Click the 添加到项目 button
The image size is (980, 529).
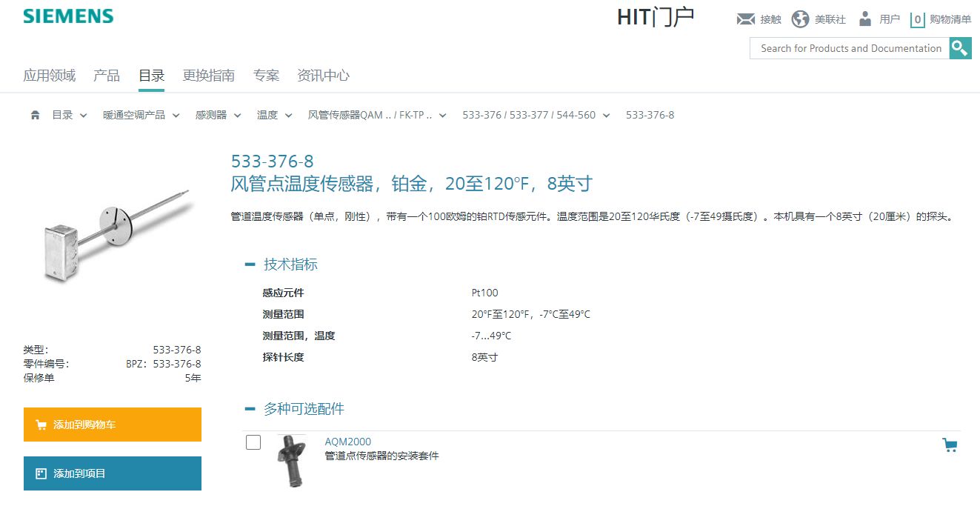click(x=113, y=473)
